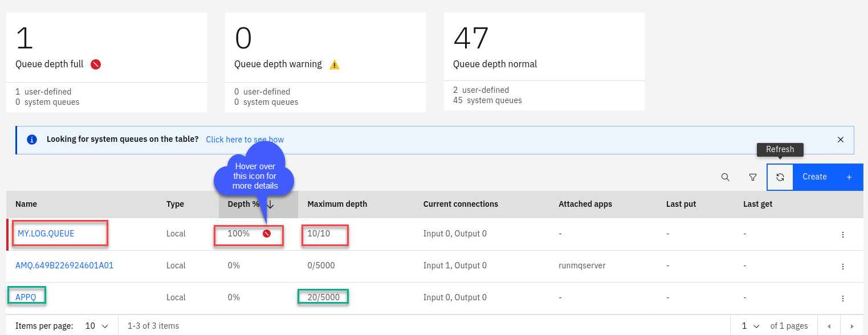Open the filter funnel icon
Viewport: 868px width, 335px height.
coord(752,177)
